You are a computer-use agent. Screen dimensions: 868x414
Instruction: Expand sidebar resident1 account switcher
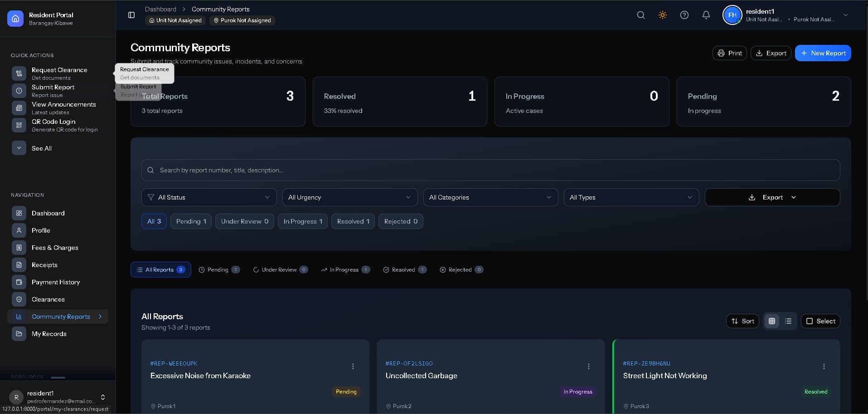tap(103, 397)
